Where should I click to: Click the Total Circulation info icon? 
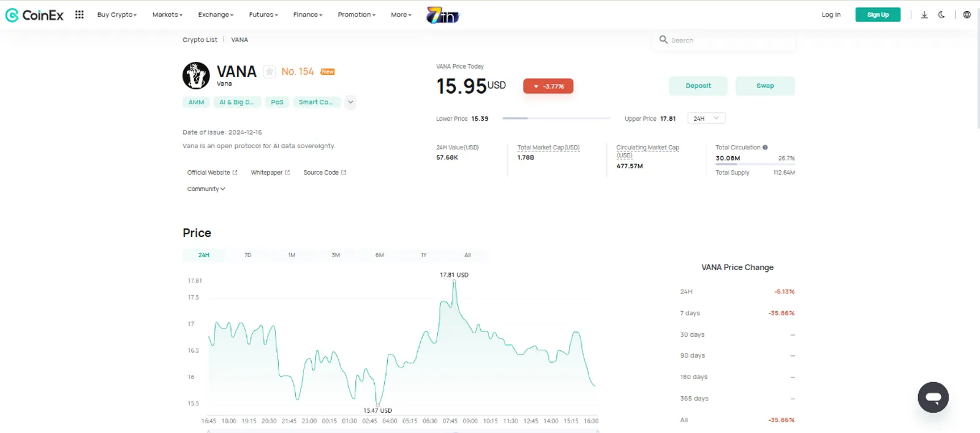tap(765, 148)
